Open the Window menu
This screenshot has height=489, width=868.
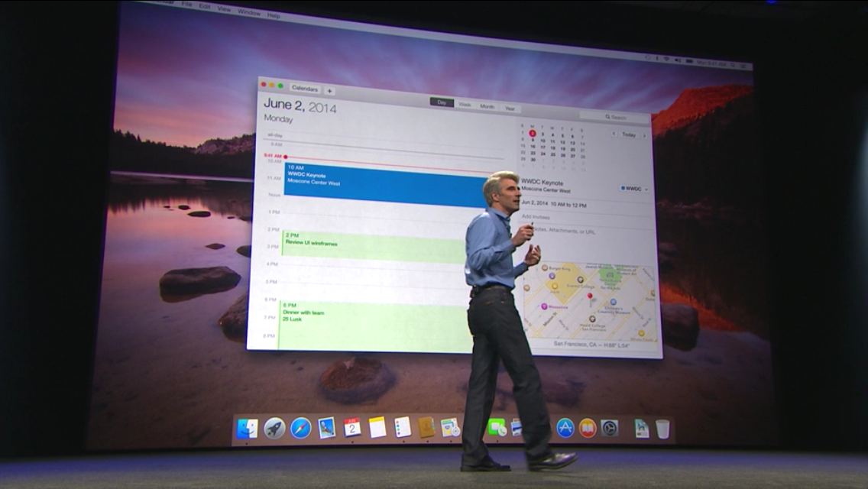[249, 12]
